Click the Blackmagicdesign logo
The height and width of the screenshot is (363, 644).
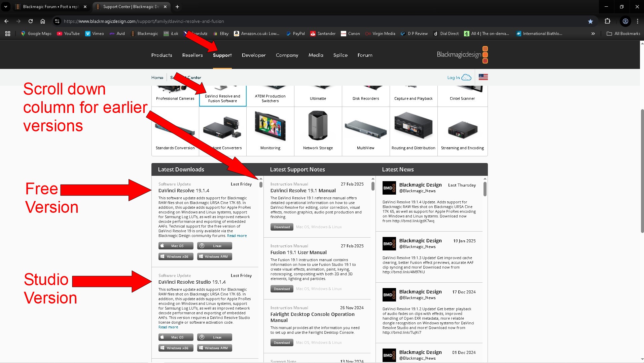(462, 55)
